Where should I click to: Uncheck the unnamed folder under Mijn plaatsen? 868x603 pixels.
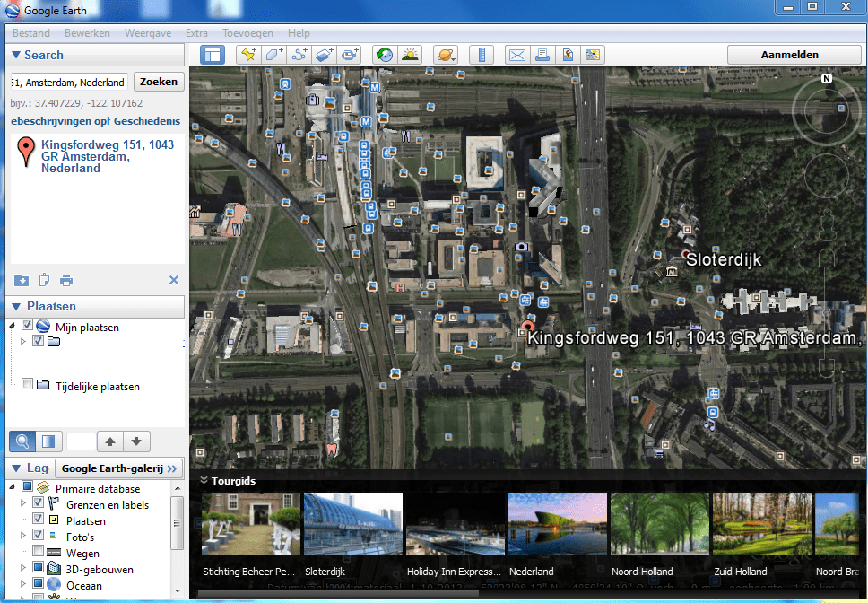coord(38,341)
